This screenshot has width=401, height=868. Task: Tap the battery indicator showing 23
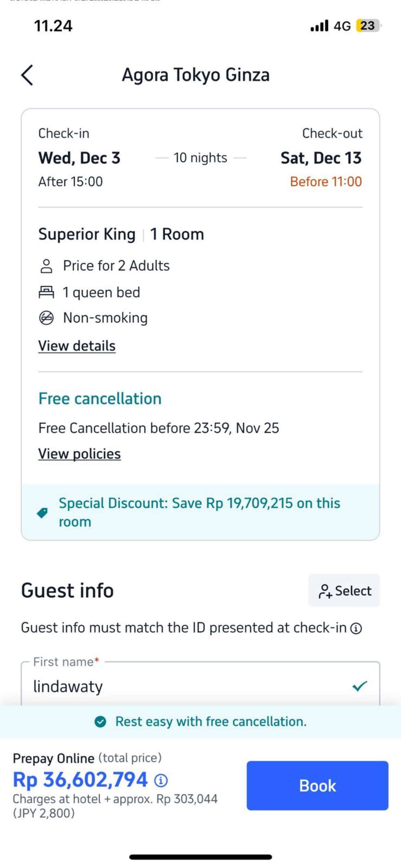[368, 26]
